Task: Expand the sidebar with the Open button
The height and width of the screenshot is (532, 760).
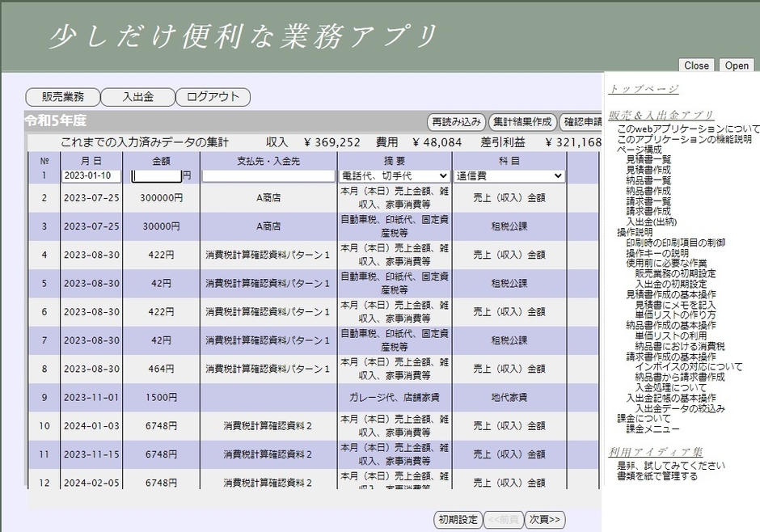Action: click(735, 65)
